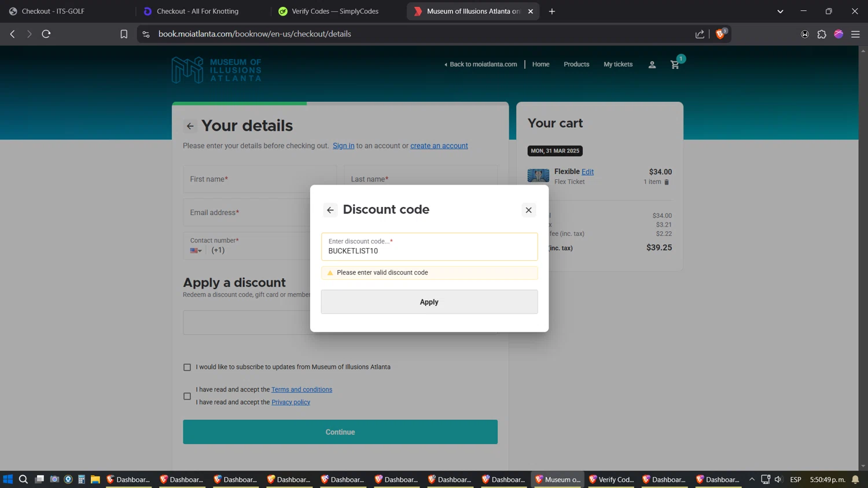Viewport: 868px width, 488px height.
Task: Open Brave wallet icon
Action: click(805, 34)
